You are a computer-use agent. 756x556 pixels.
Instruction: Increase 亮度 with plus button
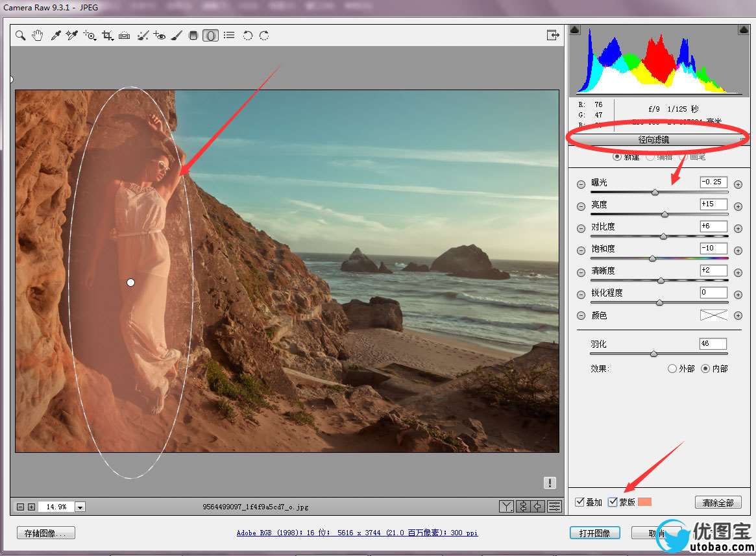pos(738,206)
